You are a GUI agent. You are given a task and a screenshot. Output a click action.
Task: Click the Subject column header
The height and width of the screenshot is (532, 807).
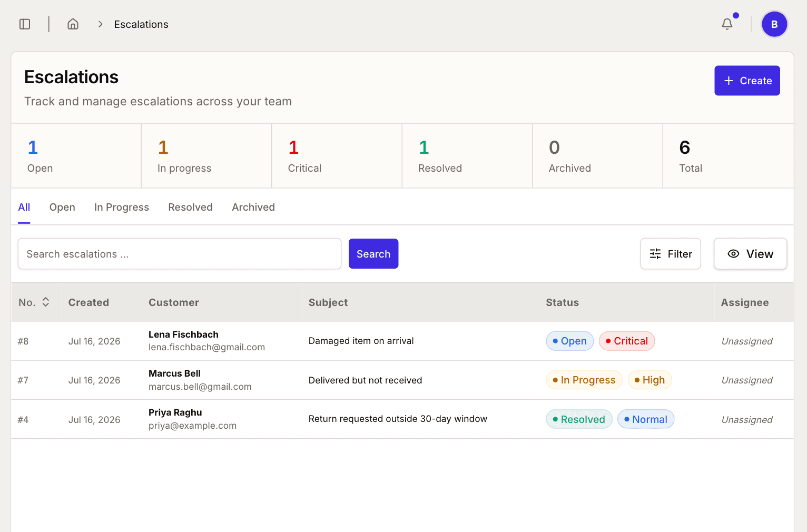tap(328, 302)
